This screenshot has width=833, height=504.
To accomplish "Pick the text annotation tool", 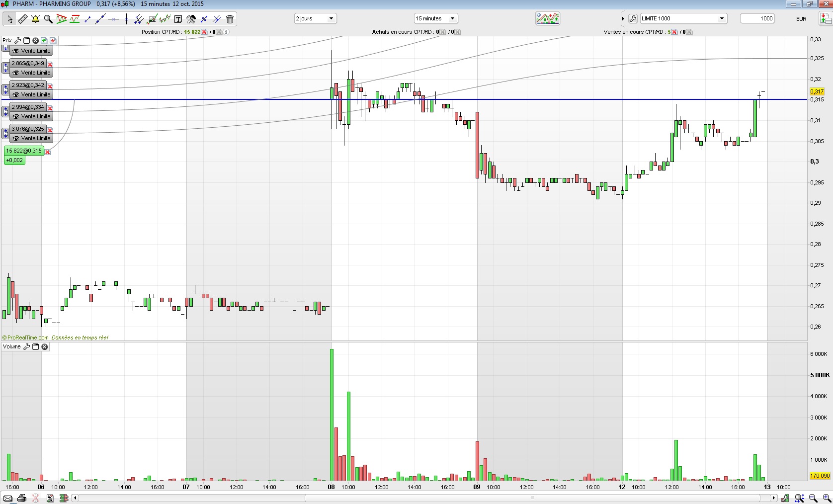I will [x=178, y=19].
